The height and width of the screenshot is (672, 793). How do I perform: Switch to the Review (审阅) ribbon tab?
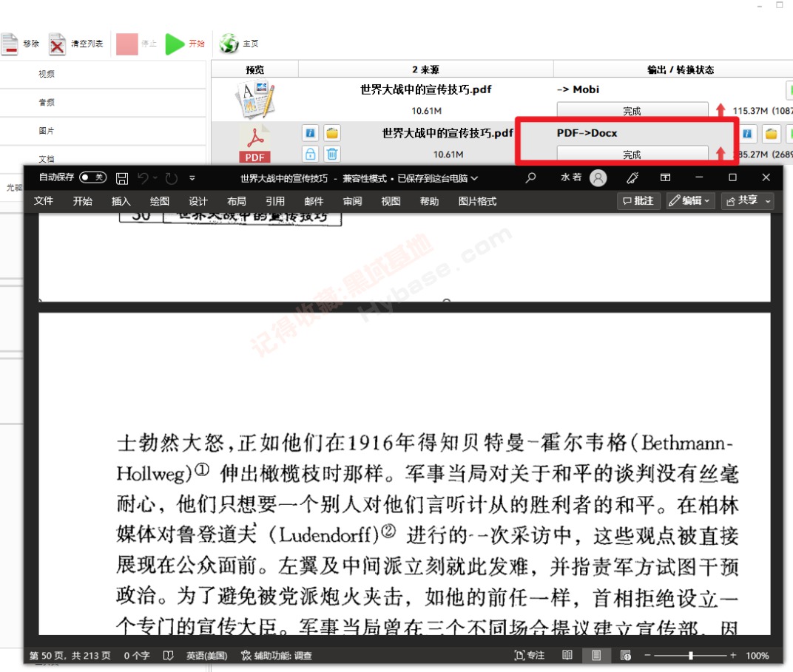(353, 201)
